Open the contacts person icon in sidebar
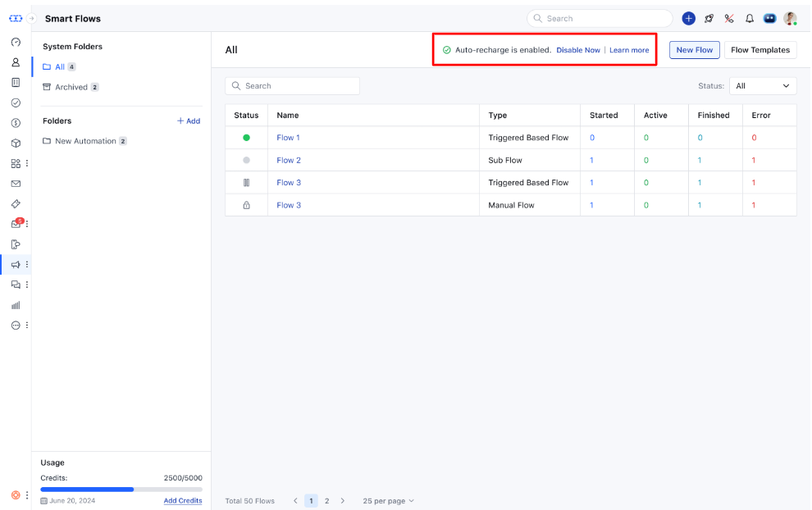812x510 pixels. [16, 62]
